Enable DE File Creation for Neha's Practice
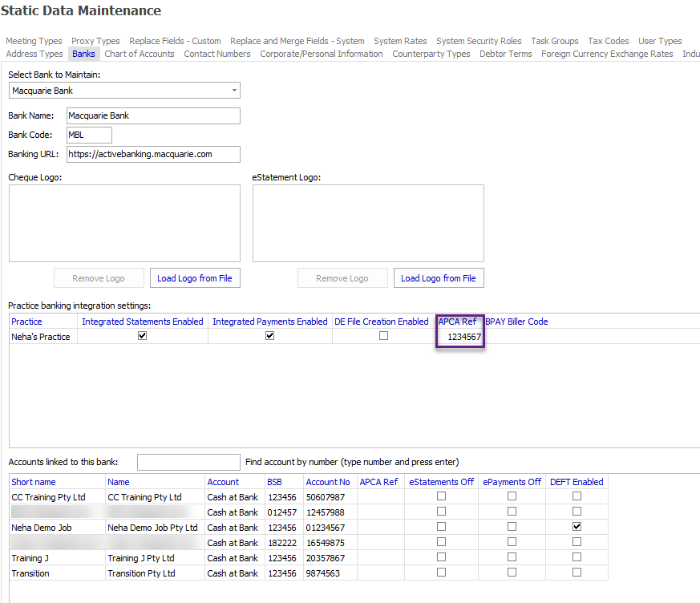The width and height of the screenshot is (700, 603). point(383,336)
